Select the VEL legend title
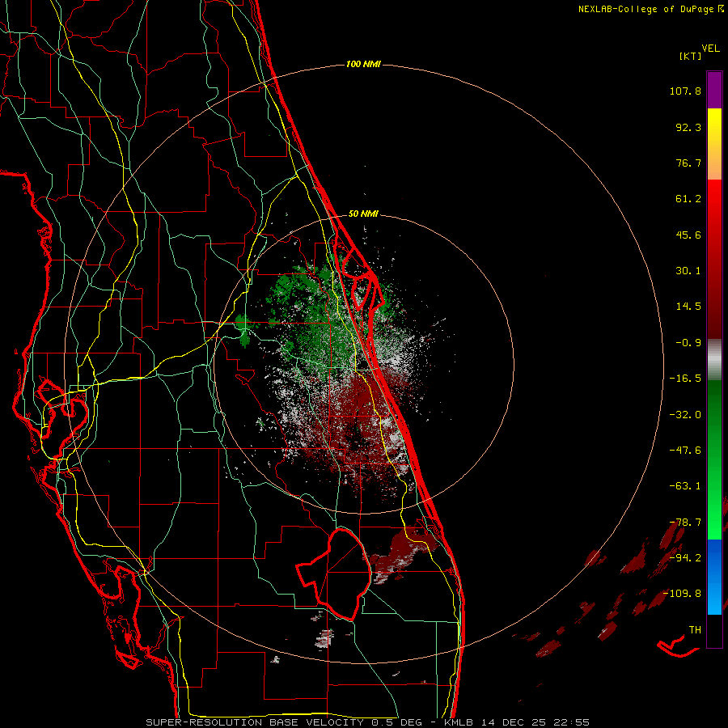 pos(710,49)
